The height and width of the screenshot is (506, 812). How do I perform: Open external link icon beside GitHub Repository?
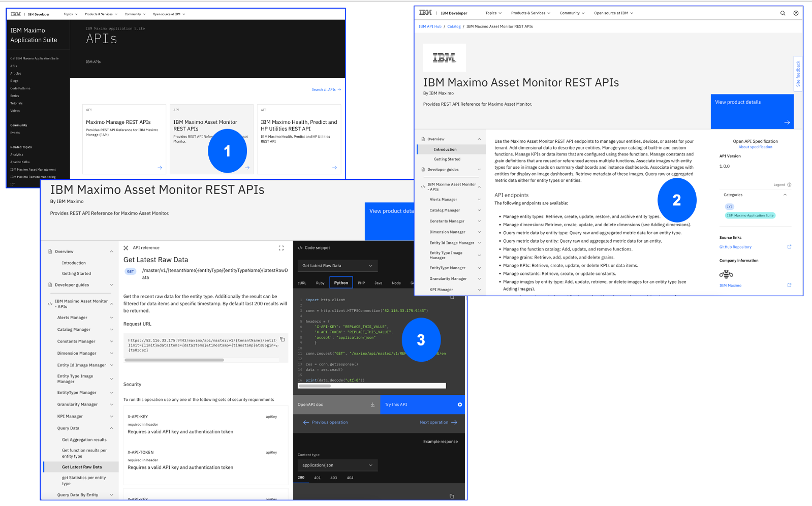click(789, 247)
